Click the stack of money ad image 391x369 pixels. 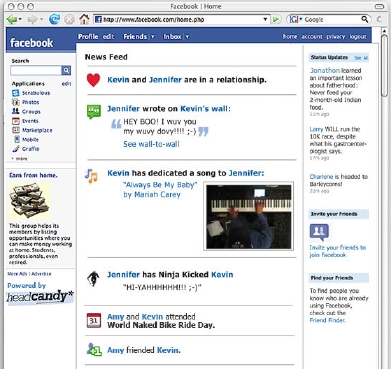pyautogui.click(x=30, y=201)
